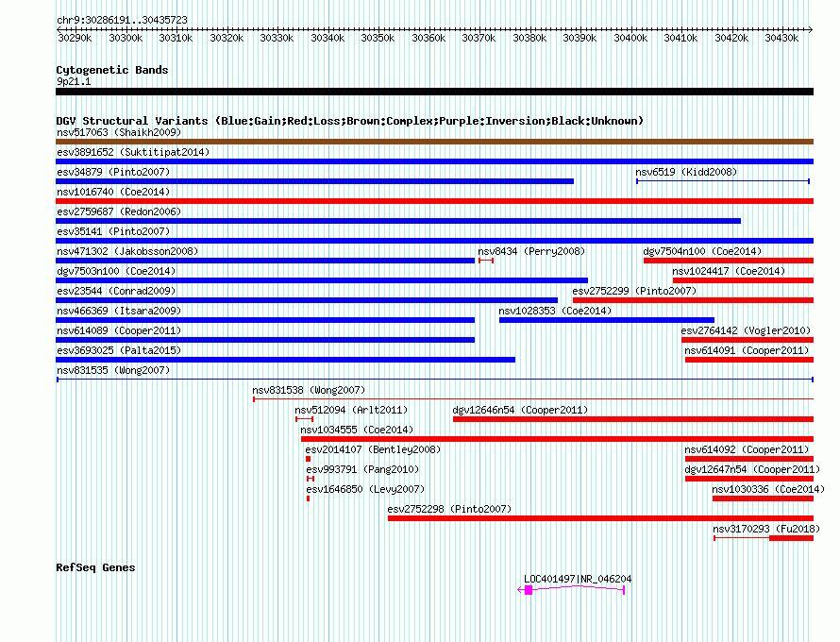This screenshot has width=840, height=642.
Task: Select the blue esv34879 gain bar
Action: point(314,181)
